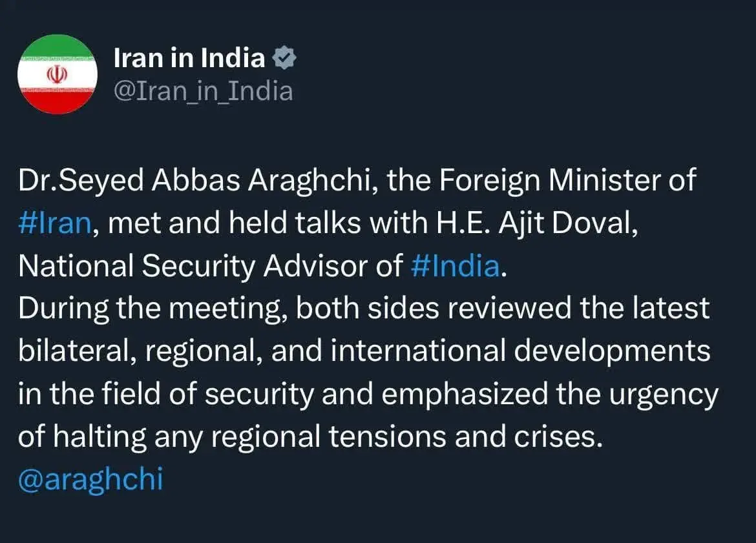Click the phrase field of security
The image size is (756, 543).
207,394
